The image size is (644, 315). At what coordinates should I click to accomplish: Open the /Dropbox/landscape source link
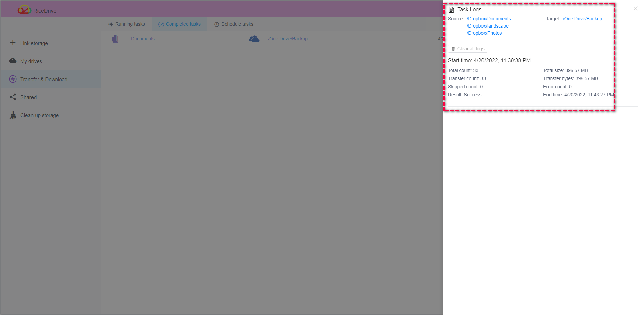[488, 26]
